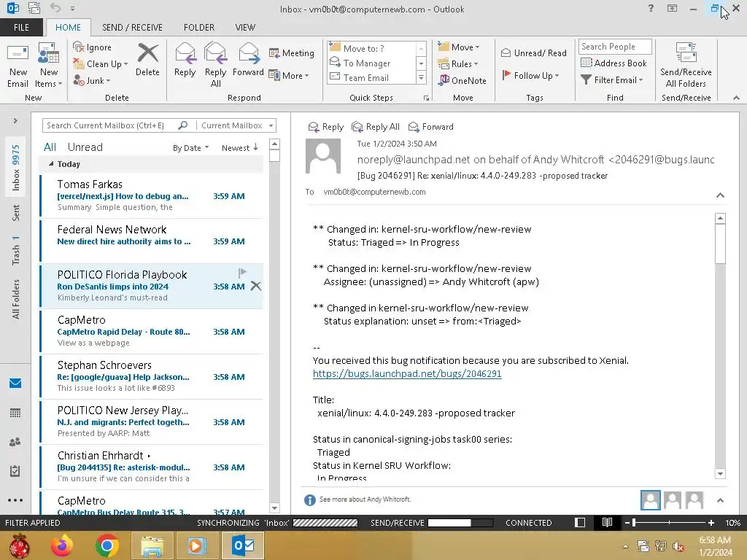
Task: Toggle the Newest sort order
Action: (x=239, y=147)
